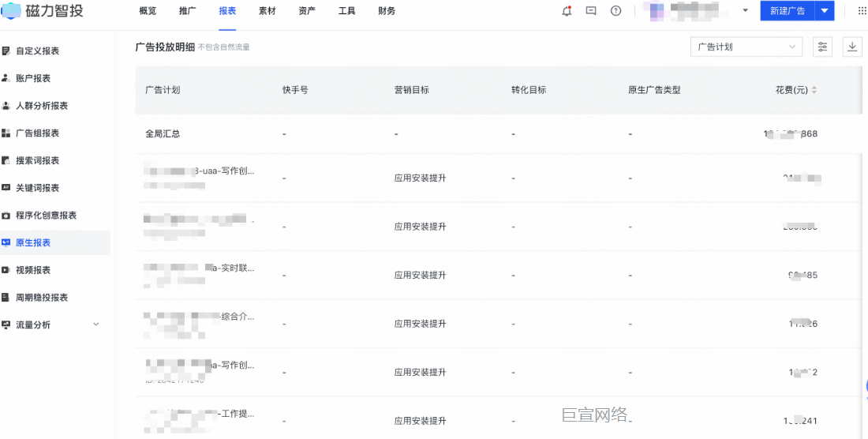The height and width of the screenshot is (439, 868).
Task: Click the 搜索词报表 sidebar icon
Action: [x=6, y=160]
